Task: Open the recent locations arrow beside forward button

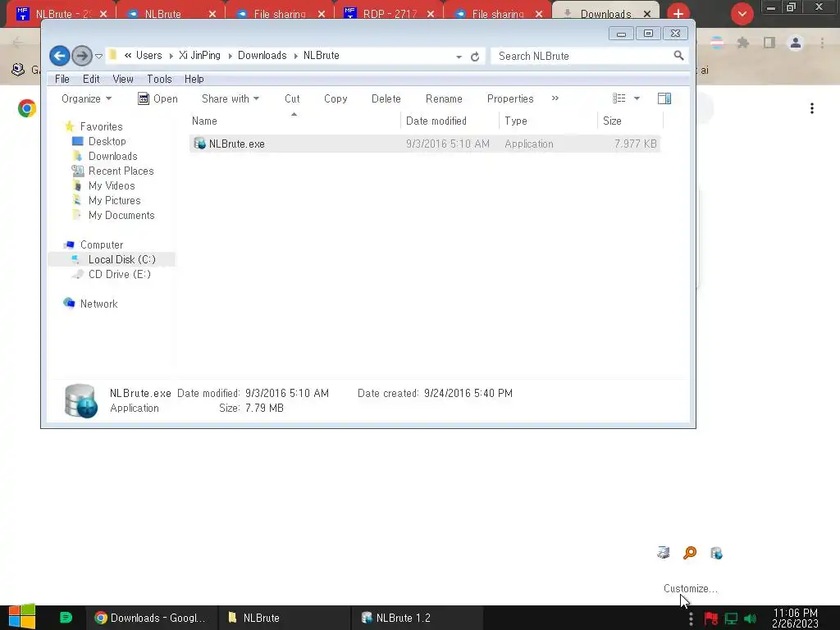Action: pyautogui.click(x=98, y=57)
